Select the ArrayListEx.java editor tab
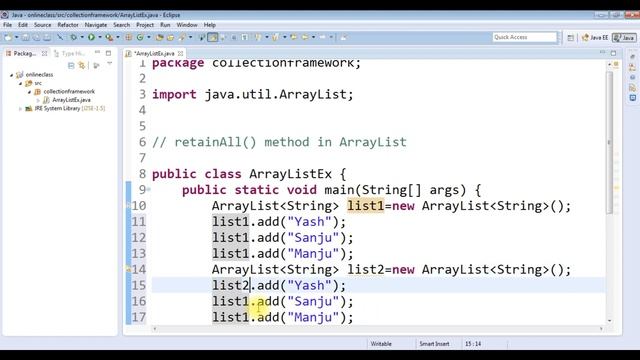The image size is (640, 360). [x=154, y=53]
